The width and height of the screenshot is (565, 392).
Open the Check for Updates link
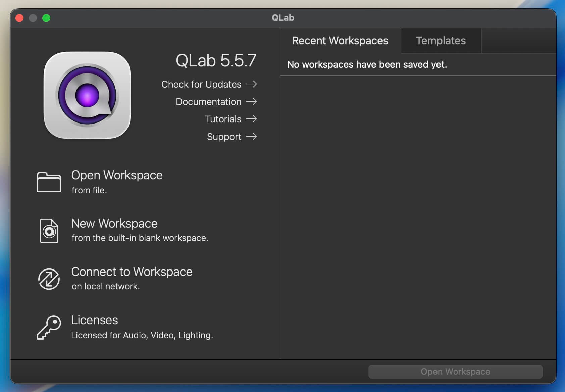201,84
